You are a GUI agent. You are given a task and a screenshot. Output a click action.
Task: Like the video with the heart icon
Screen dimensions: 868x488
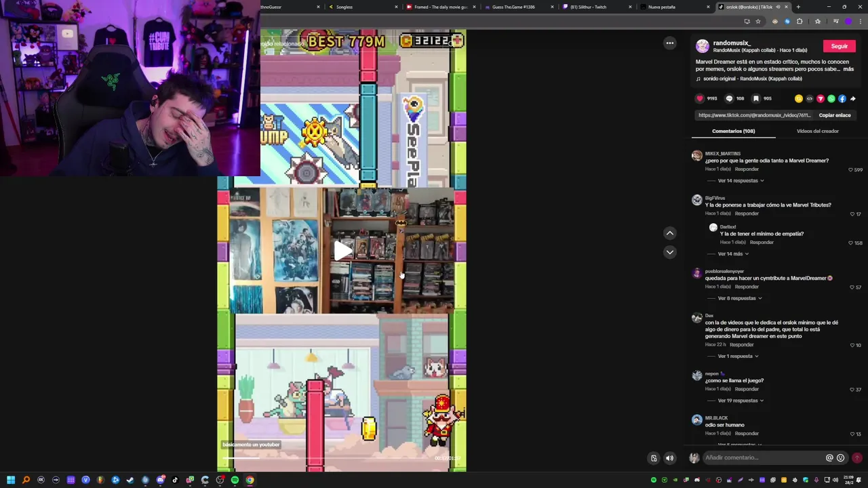tap(700, 98)
